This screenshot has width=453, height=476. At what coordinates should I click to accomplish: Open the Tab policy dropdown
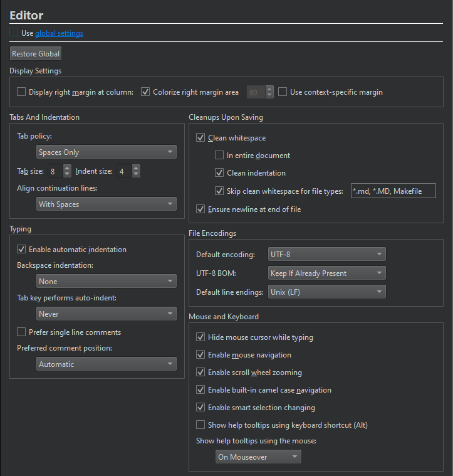pyautogui.click(x=106, y=152)
